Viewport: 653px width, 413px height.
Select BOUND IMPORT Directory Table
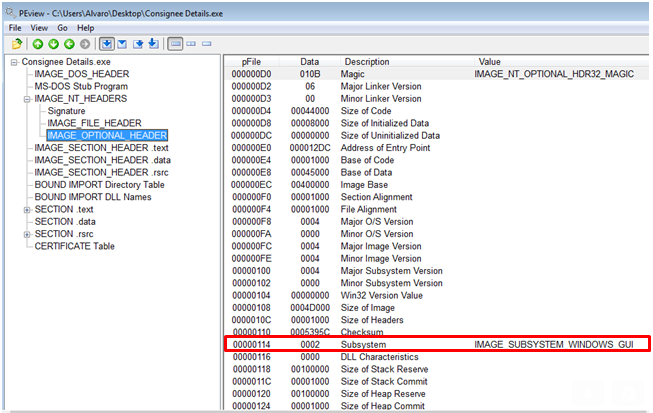coord(100,185)
